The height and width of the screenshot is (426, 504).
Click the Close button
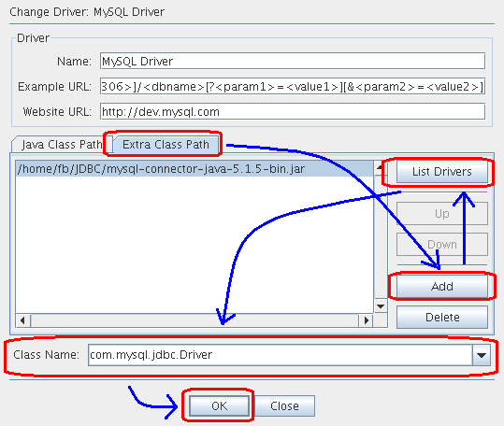coord(284,406)
